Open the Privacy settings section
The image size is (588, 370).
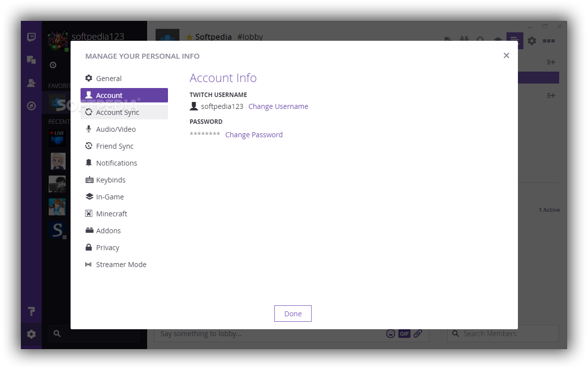[x=124, y=247]
